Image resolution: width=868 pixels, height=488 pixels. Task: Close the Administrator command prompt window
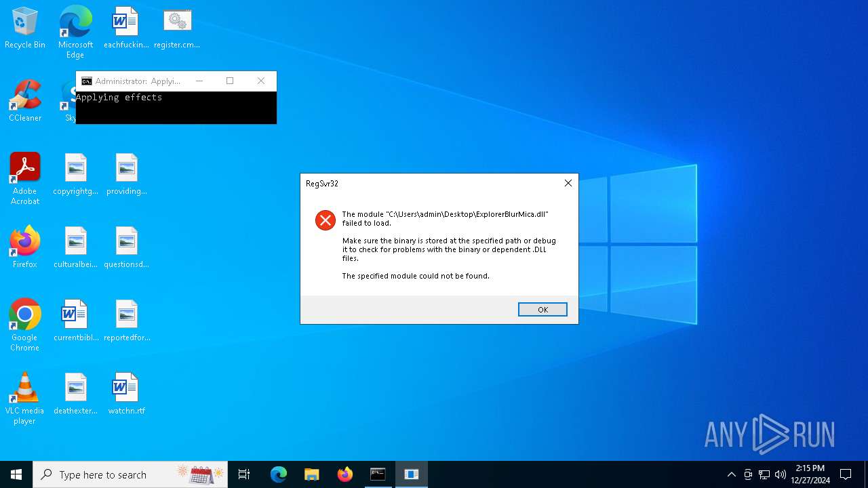point(261,81)
